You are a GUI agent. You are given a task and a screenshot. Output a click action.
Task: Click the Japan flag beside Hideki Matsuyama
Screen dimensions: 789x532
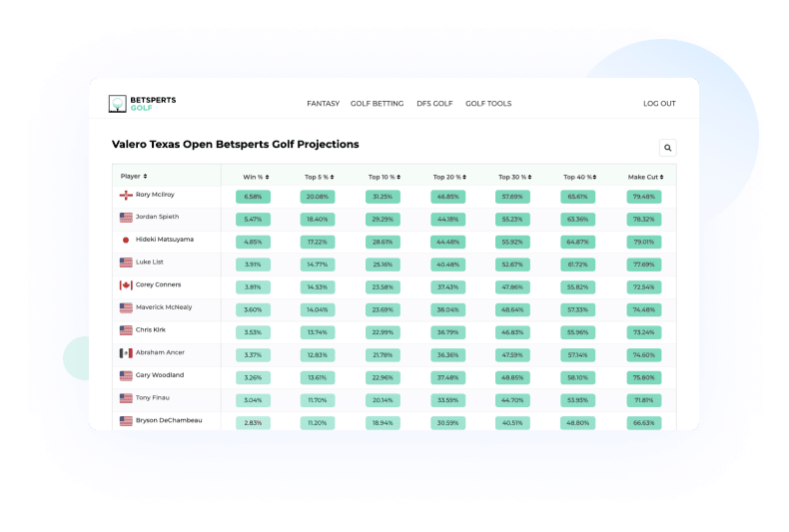point(126,240)
